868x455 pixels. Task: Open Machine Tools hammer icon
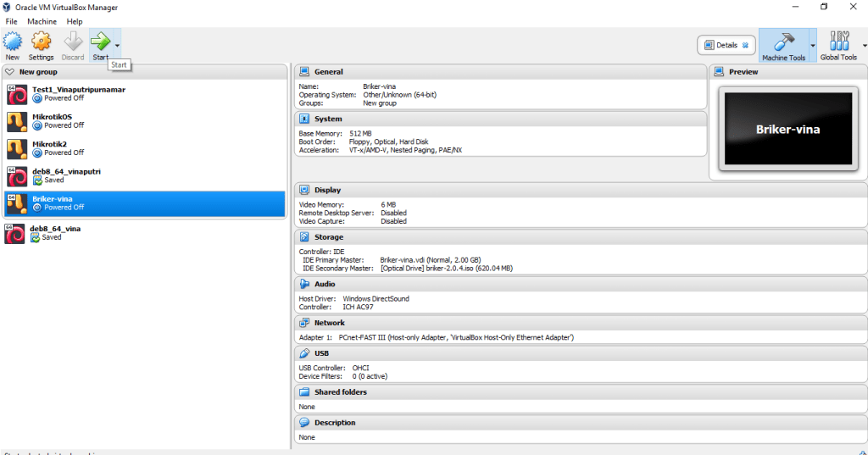pos(783,43)
